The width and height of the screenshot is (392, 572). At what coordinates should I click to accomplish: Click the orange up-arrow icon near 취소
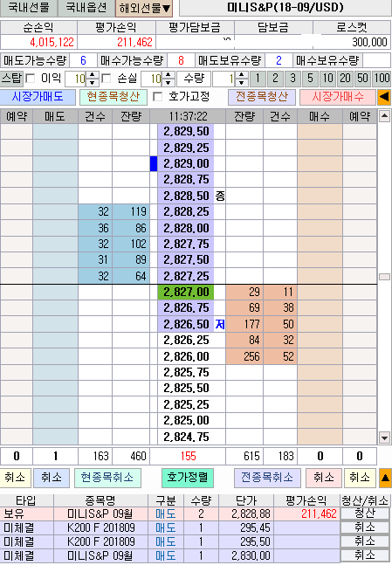coord(385,479)
